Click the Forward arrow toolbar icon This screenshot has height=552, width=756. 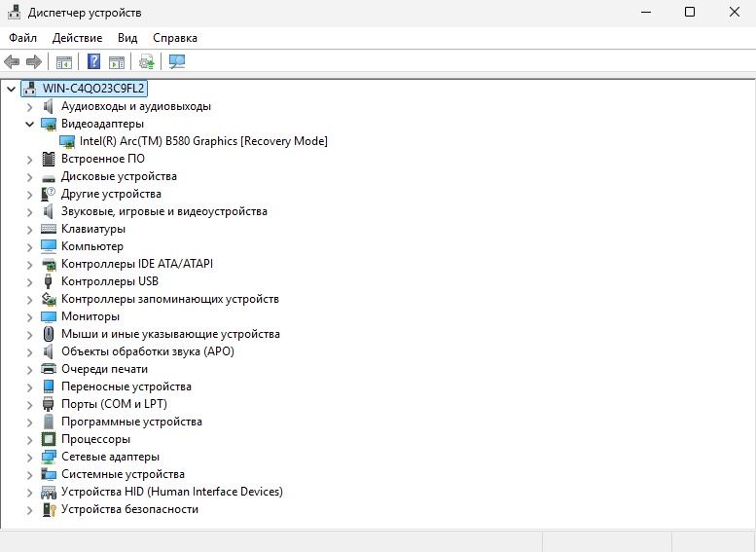[34, 61]
